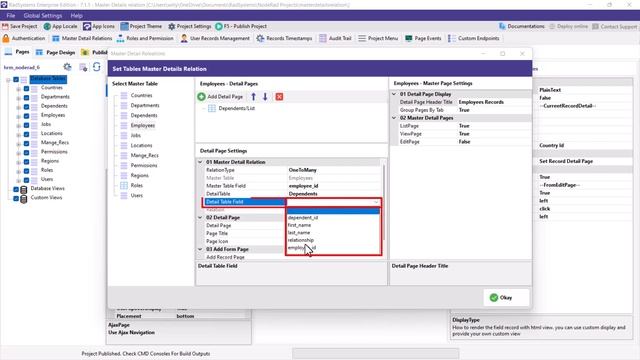Open User Records Management
The image size is (640, 360).
pos(215,38)
